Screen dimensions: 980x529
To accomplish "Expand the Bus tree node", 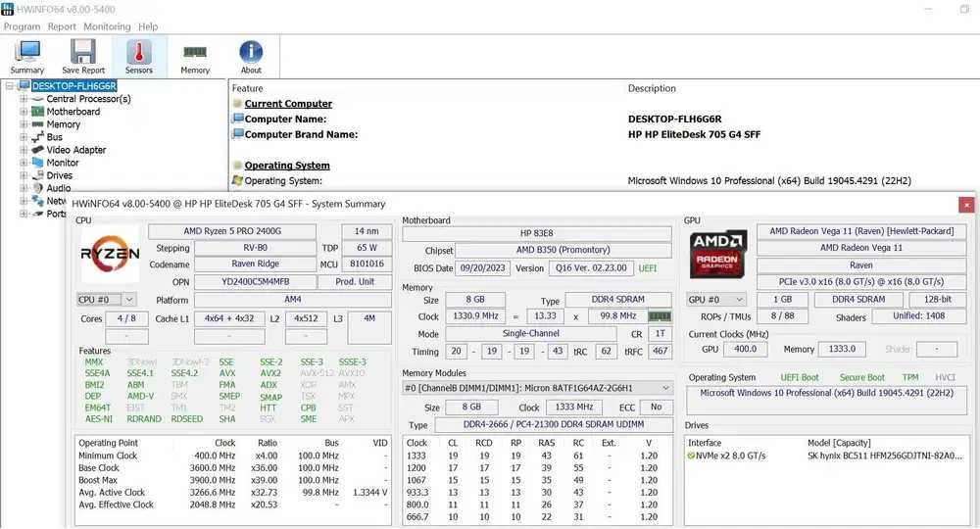I will [x=24, y=137].
